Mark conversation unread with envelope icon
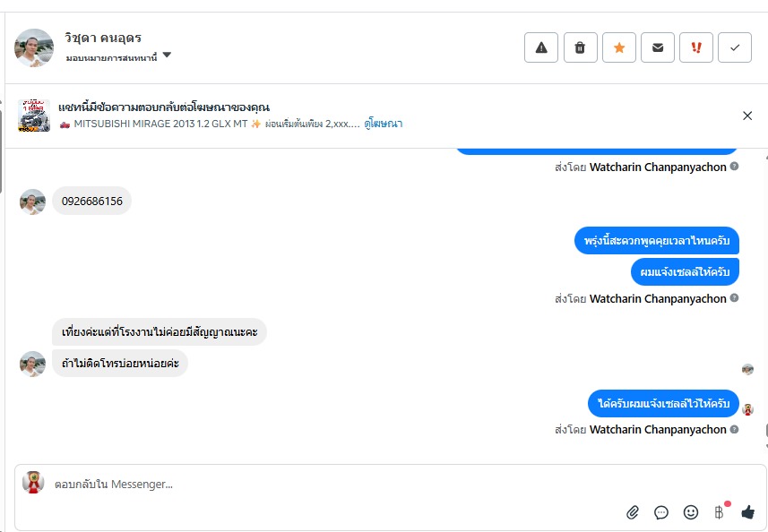 click(x=658, y=48)
